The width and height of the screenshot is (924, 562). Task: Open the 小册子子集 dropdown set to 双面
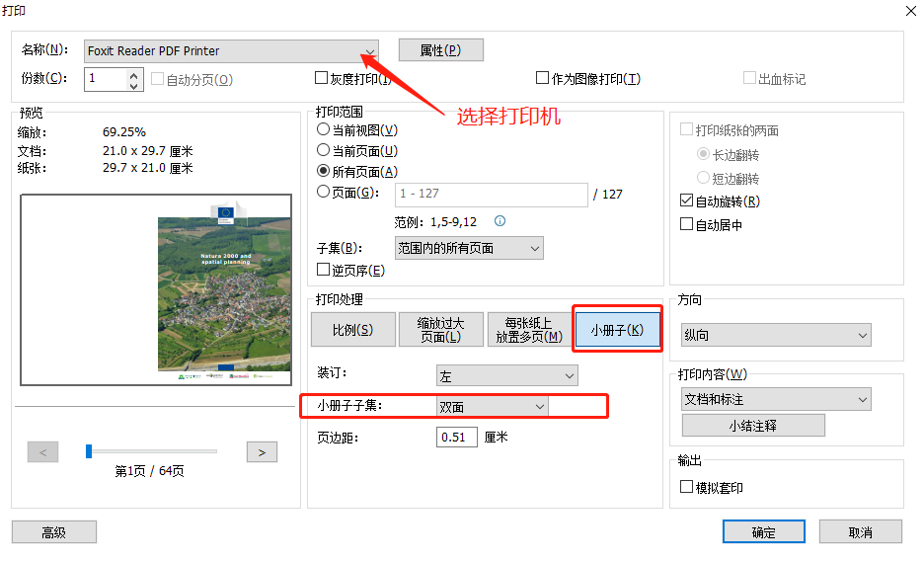(492, 406)
